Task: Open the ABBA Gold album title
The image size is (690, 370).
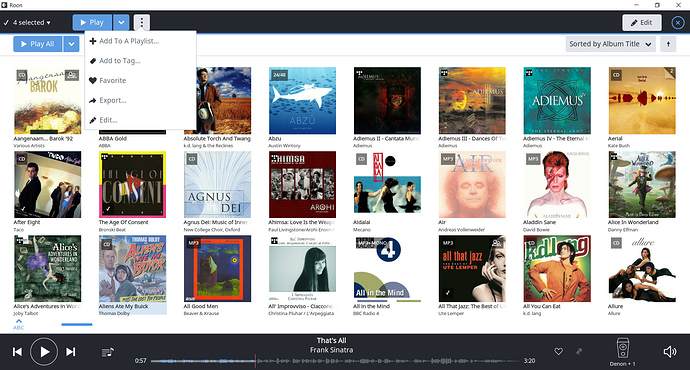Action: coord(113,139)
